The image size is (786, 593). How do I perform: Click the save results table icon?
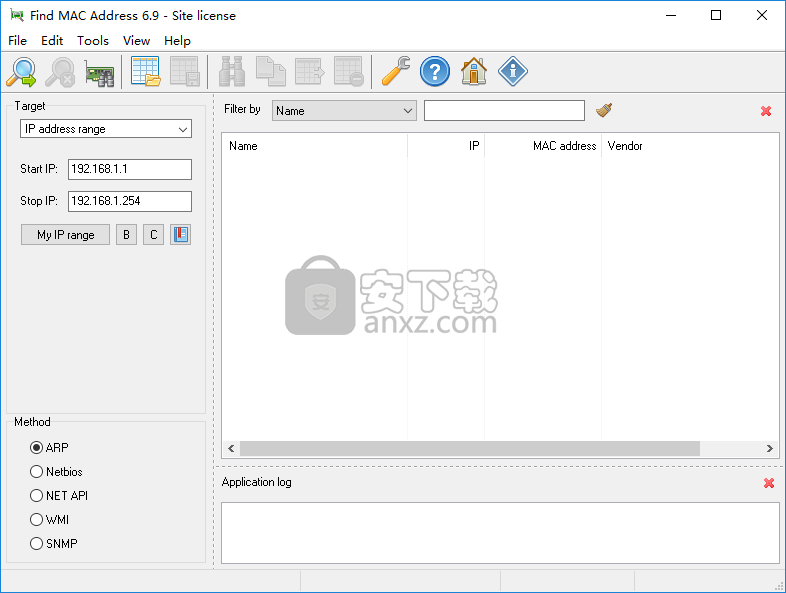pyautogui.click(x=184, y=72)
